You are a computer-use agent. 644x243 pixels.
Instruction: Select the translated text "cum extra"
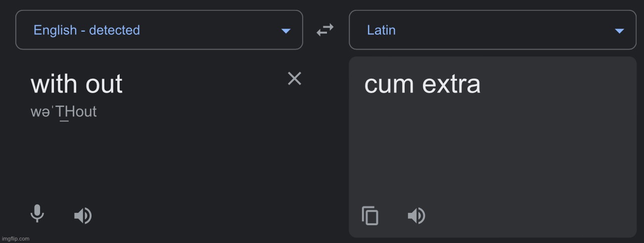422,84
